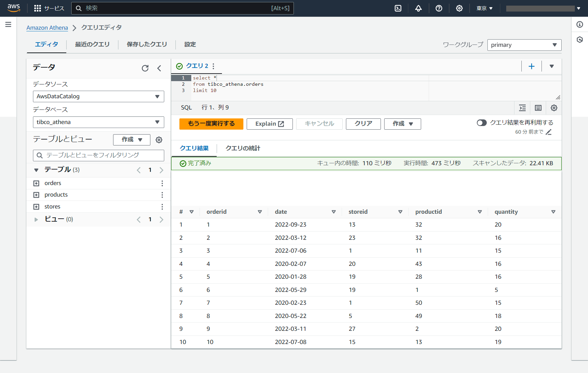
Task: Format the query with the indent icon
Action: click(x=522, y=108)
